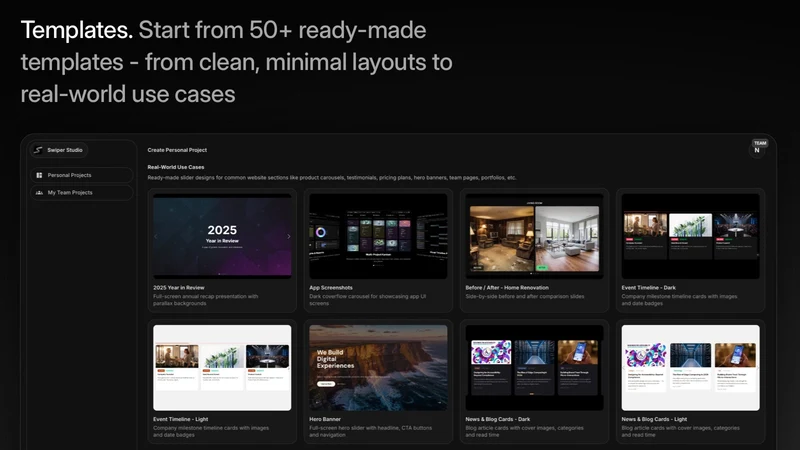
Task: Open Personal Projects in sidebar
Action: (82, 175)
